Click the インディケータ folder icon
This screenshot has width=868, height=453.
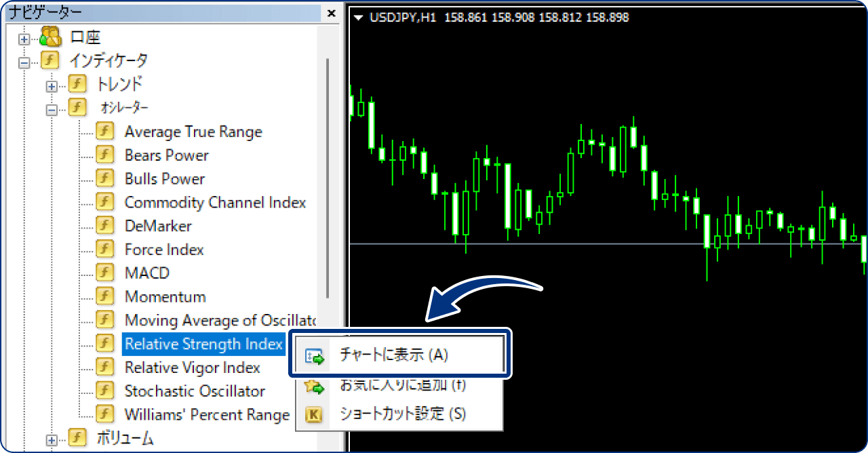pyautogui.click(x=49, y=60)
